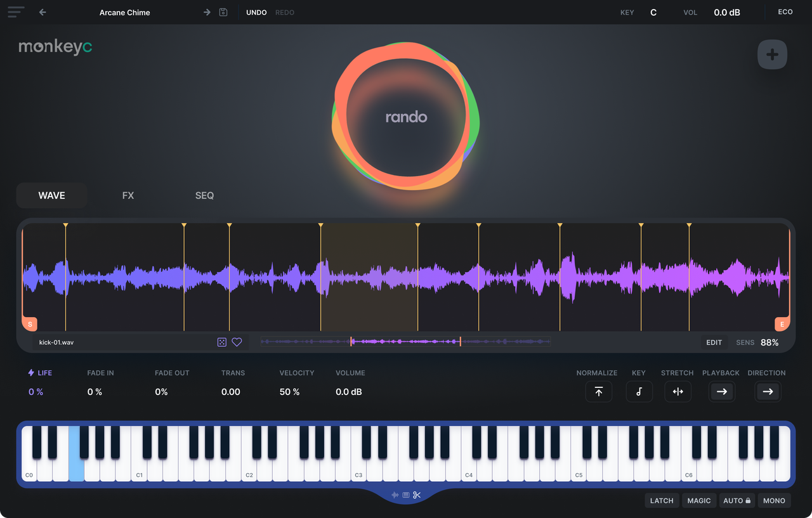Click the Normalize icon button
Screen dimensions: 812x518
pos(598,392)
